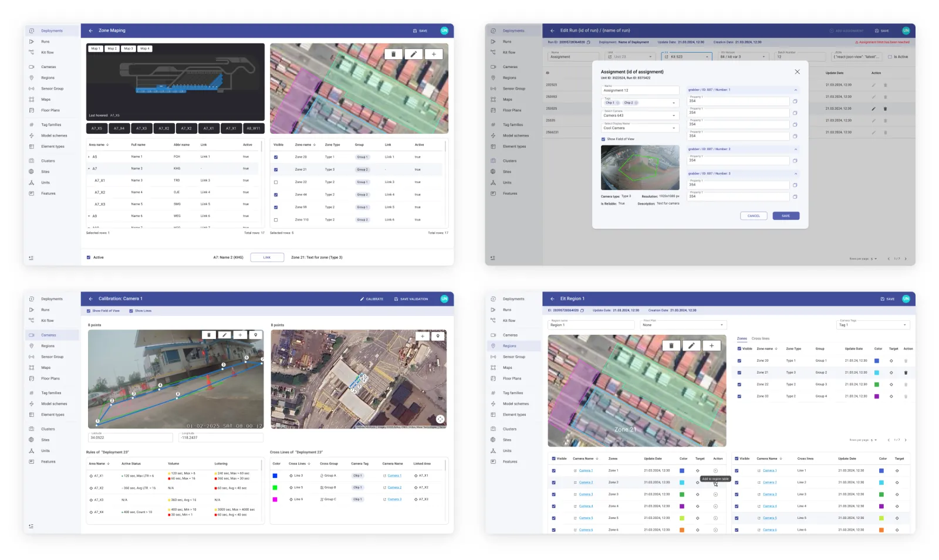The image size is (939, 560).
Task: Copy Property 1 value under grabber Number 2
Action: (795, 161)
